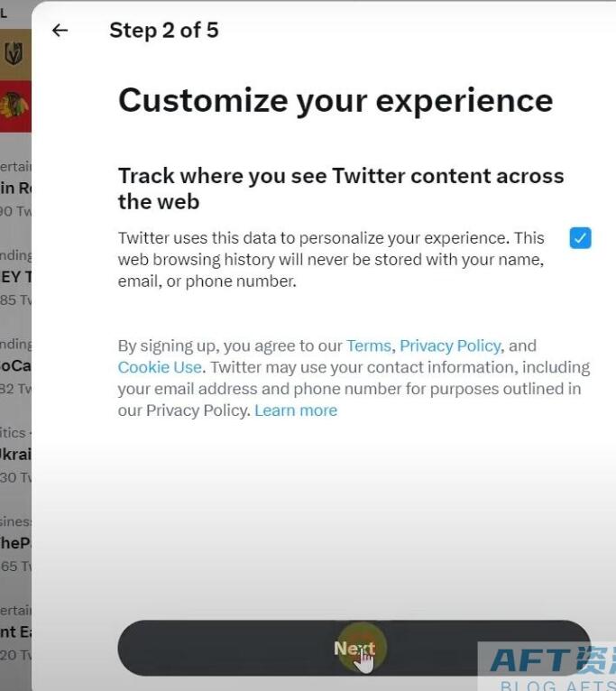This screenshot has width=616, height=691.
Task: Open the Politics trend about Ukraine
Action: tap(16, 454)
